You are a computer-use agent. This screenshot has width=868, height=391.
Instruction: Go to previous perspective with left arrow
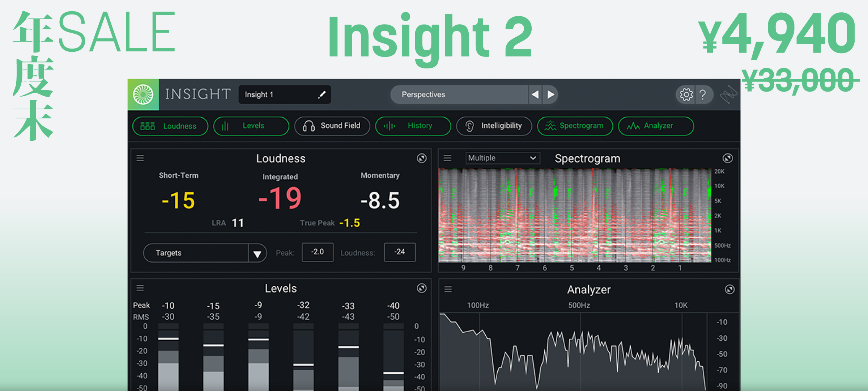click(535, 94)
